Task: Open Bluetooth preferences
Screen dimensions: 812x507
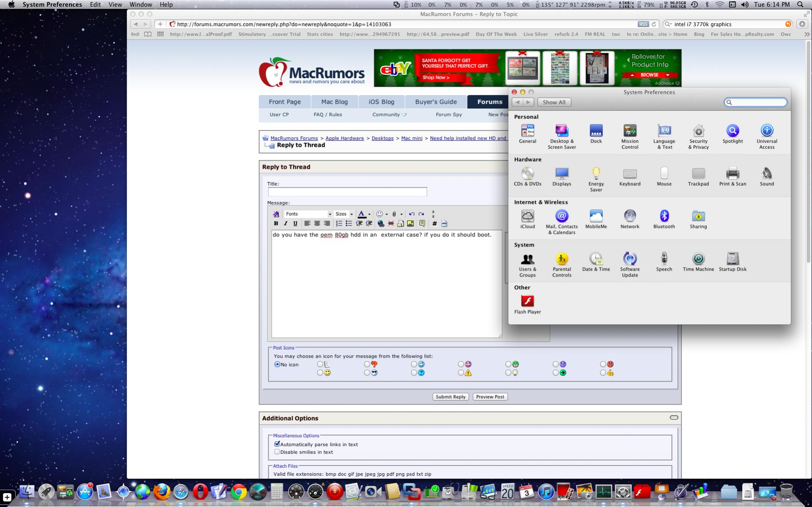Action: pos(664,219)
